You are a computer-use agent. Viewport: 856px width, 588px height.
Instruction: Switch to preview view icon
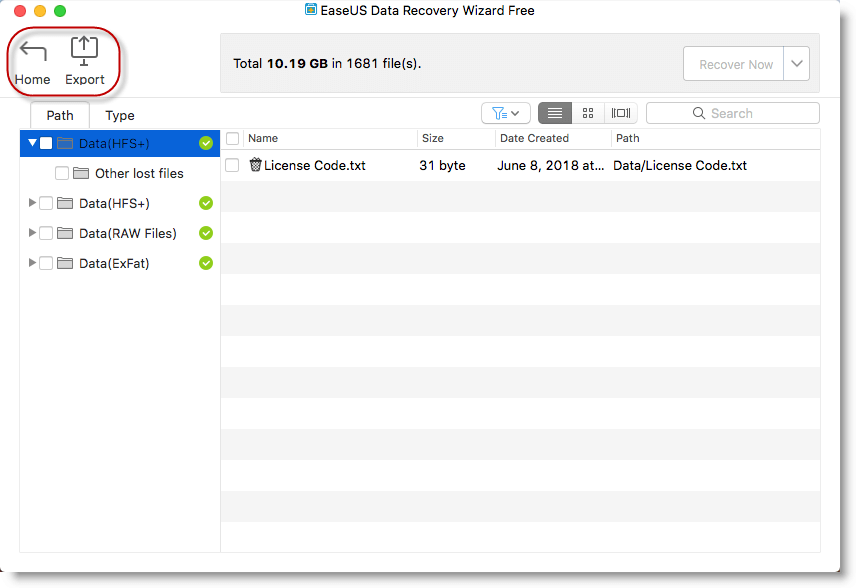click(620, 113)
